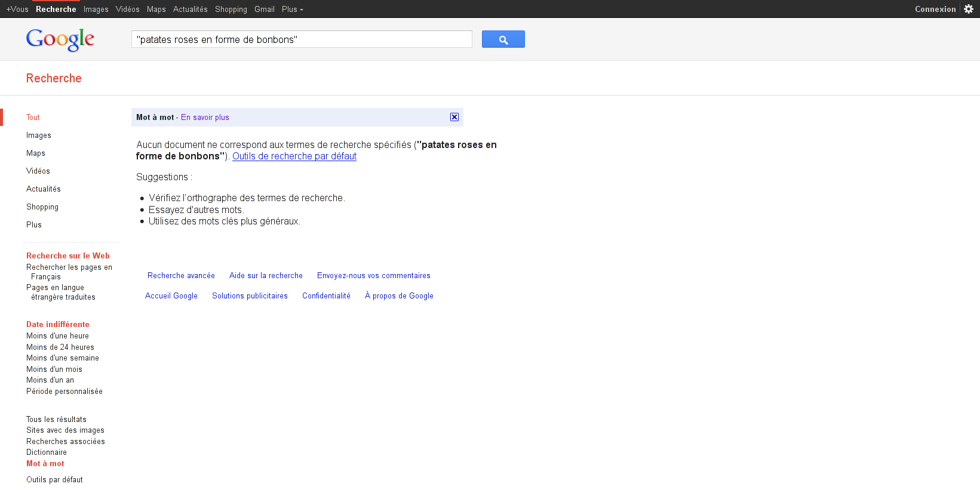Select Recherche in the top bar
The width and height of the screenshot is (980, 502).
(56, 9)
